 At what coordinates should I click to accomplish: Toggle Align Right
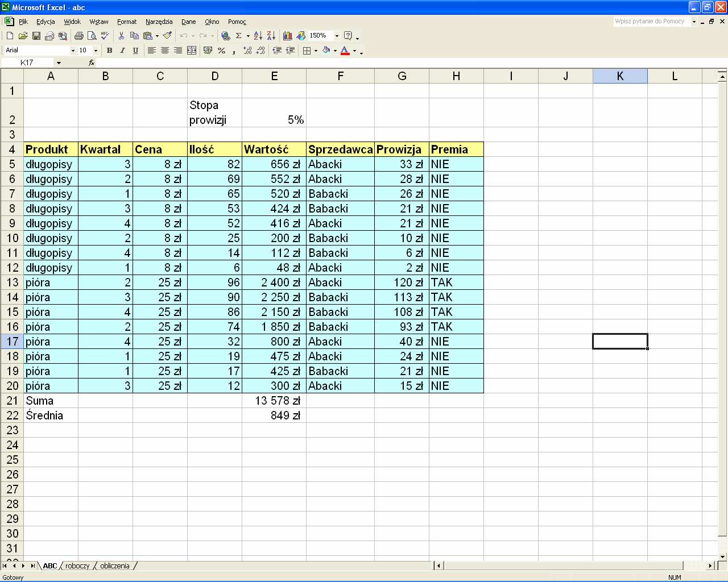pyautogui.click(x=178, y=51)
